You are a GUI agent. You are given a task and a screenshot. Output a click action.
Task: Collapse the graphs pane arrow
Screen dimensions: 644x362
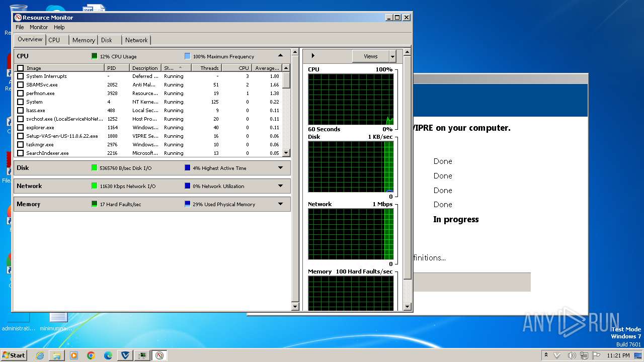tap(313, 56)
